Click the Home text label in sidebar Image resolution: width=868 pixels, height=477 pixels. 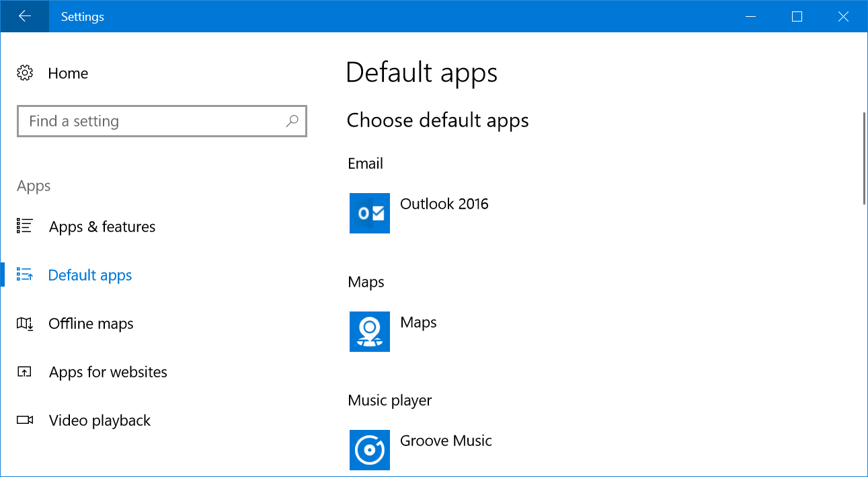click(x=68, y=73)
